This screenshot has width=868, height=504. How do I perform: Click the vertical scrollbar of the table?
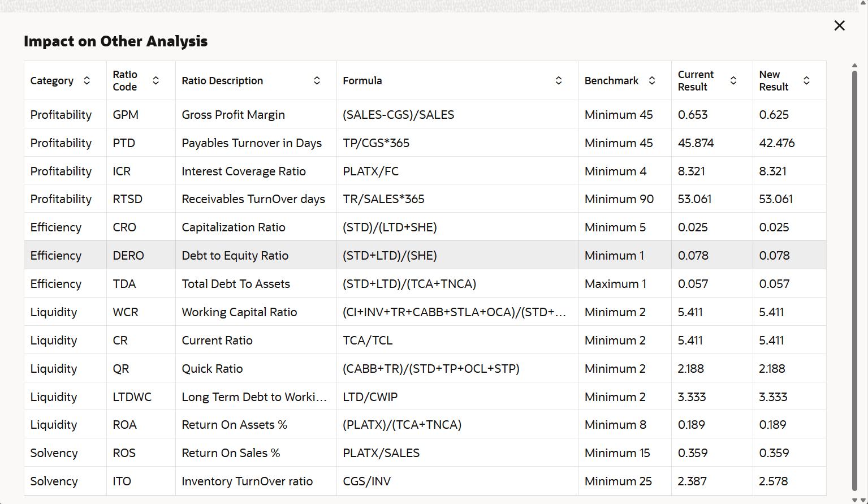point(855,280)
